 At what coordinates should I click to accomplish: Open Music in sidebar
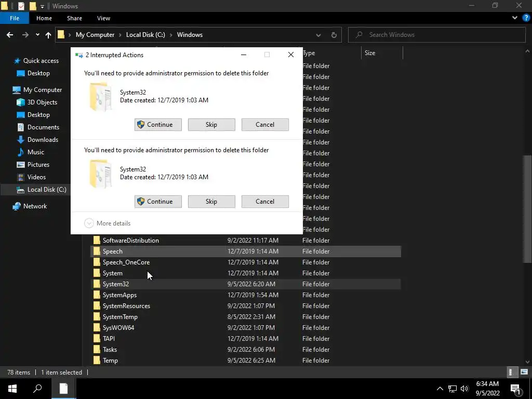(x=36, y=152)
